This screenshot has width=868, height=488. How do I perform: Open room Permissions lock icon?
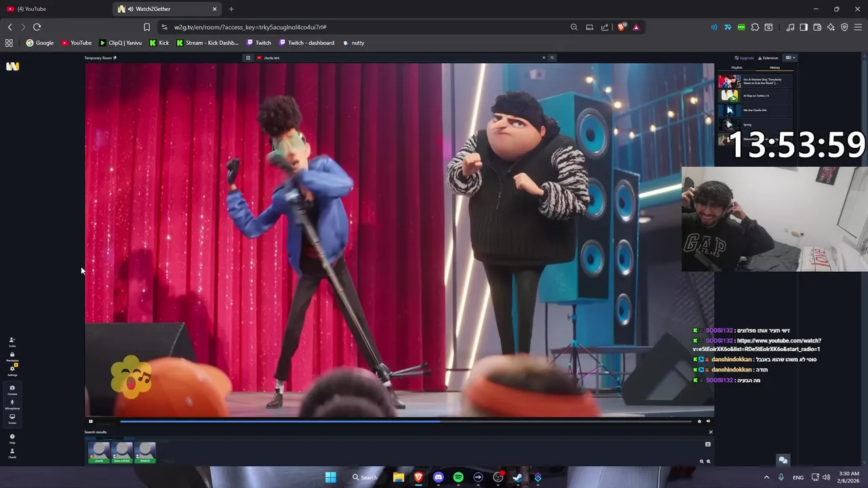(12, 356)
